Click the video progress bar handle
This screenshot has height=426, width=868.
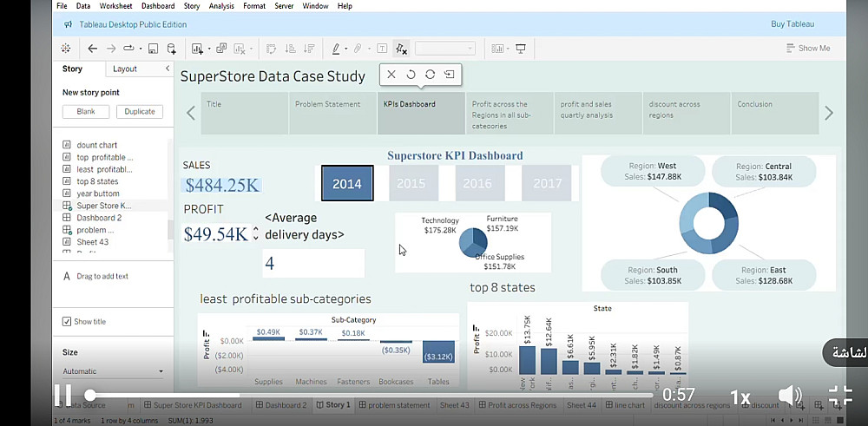pos(89,395)
